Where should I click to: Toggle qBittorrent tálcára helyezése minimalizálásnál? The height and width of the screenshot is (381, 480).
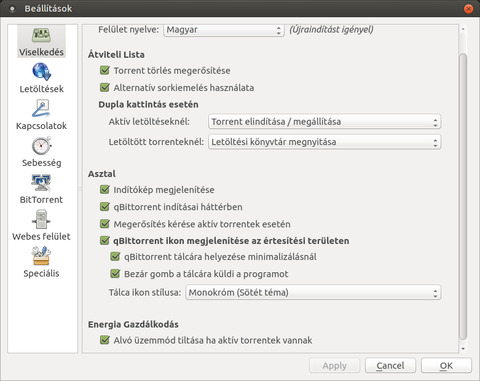[115, 257]
